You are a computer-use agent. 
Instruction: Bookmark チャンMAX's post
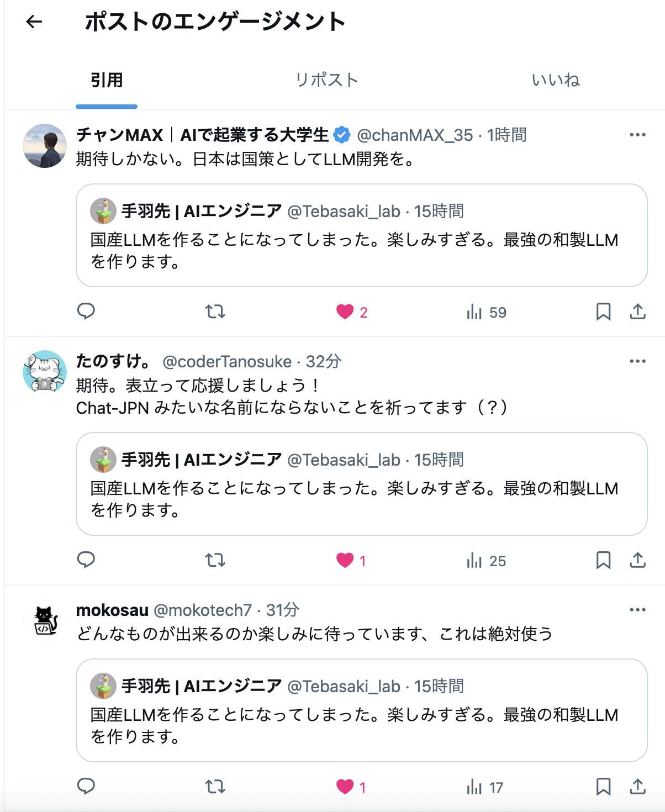[603, 312]
